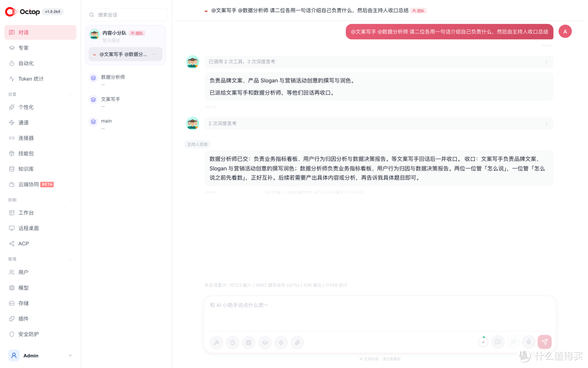
Task: Click the paperclip attachment icon
Action: point(297,342)
